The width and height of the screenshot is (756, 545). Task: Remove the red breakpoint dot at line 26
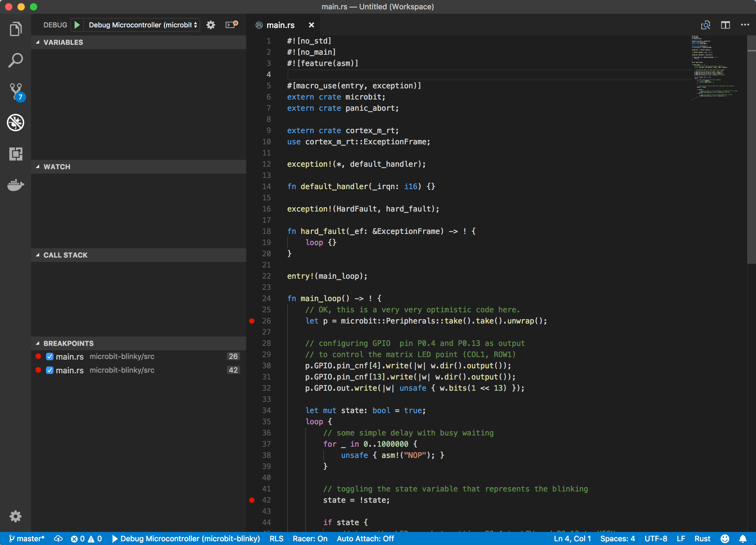[x=252, y=321]
